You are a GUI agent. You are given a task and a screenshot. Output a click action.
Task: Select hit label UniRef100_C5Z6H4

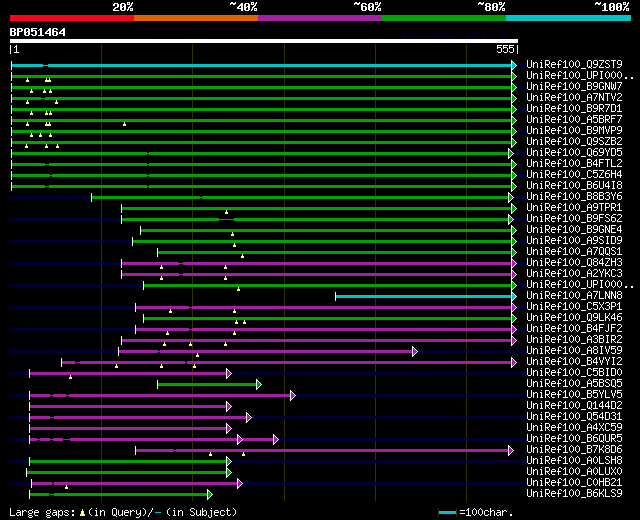tap(574, 174)
